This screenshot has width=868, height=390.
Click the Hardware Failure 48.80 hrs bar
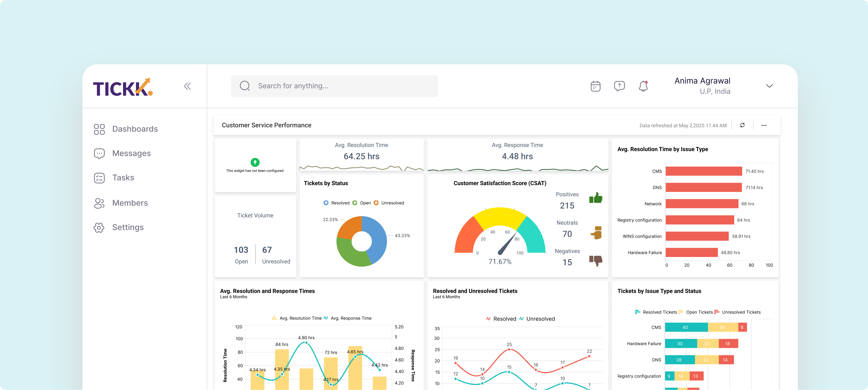pos(692,252)
